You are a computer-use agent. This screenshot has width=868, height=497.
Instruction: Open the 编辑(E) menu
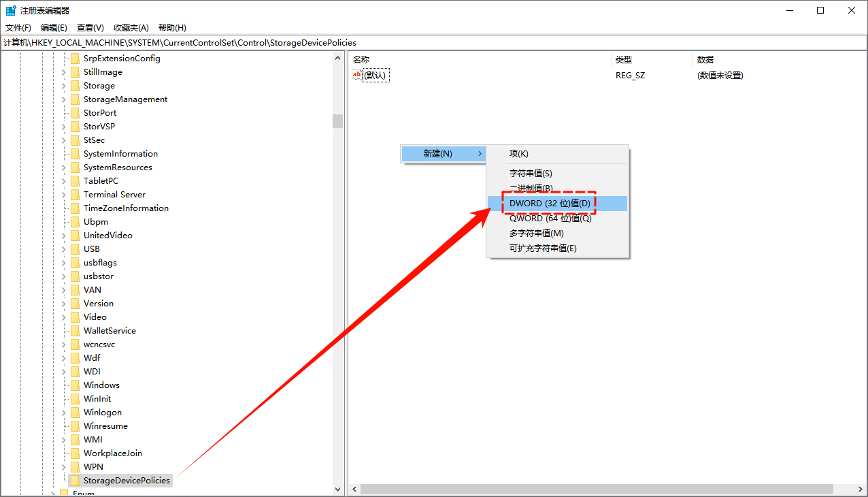coord(54,28)
